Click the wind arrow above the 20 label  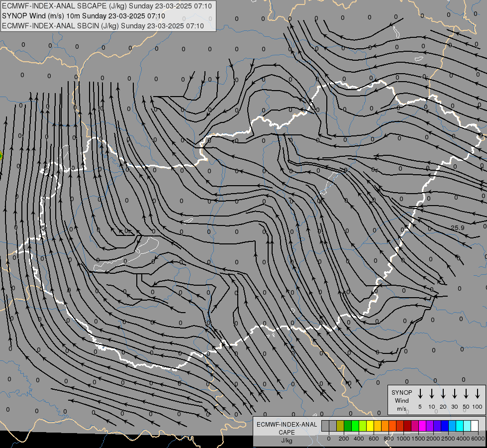[x=443, y=393]
